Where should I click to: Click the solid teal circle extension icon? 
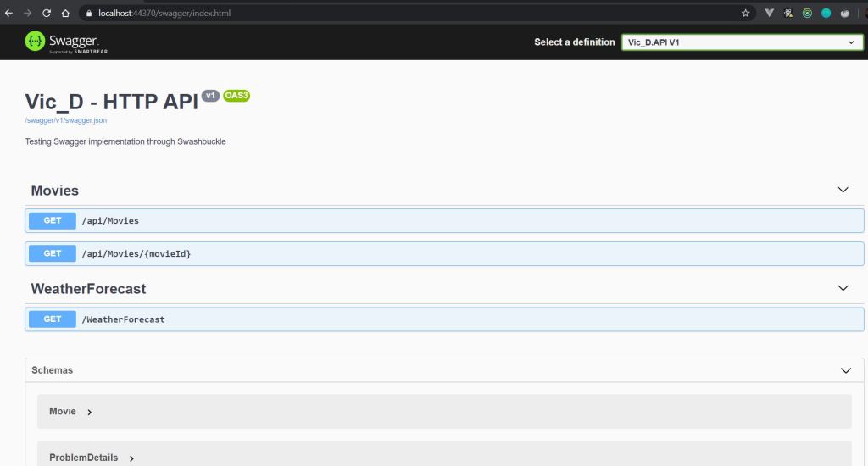tap(826, 14)
